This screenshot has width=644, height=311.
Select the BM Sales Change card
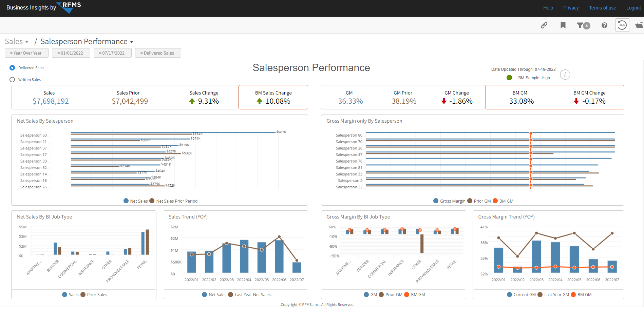273,97
